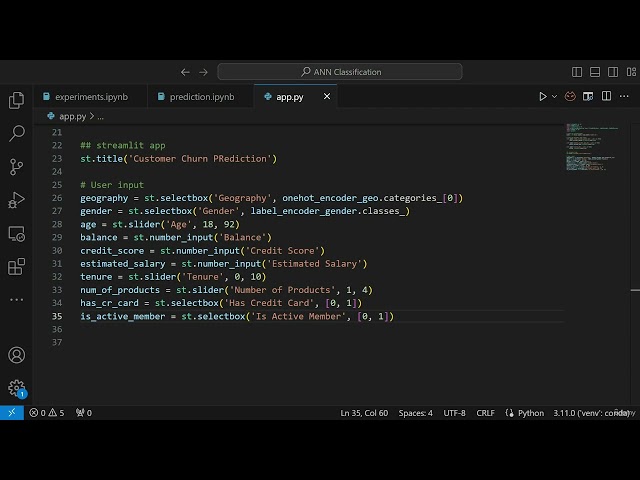Click the '## streamlit app' comment line

(x=122, y=145)
